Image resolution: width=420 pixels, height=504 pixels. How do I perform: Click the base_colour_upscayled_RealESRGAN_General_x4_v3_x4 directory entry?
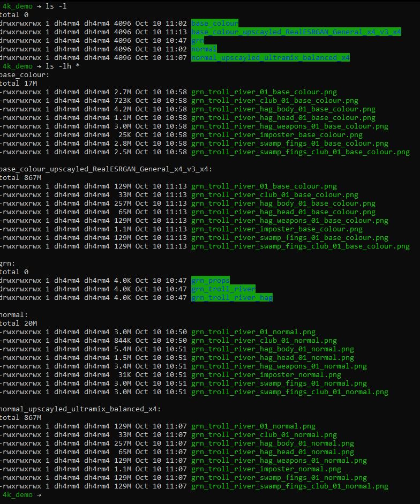[x=296, y=32]
